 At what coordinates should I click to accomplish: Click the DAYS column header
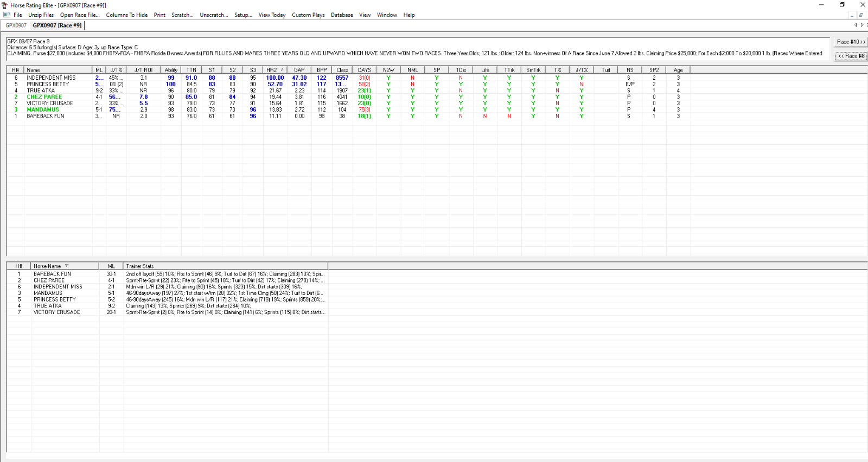tap(365, 70)
